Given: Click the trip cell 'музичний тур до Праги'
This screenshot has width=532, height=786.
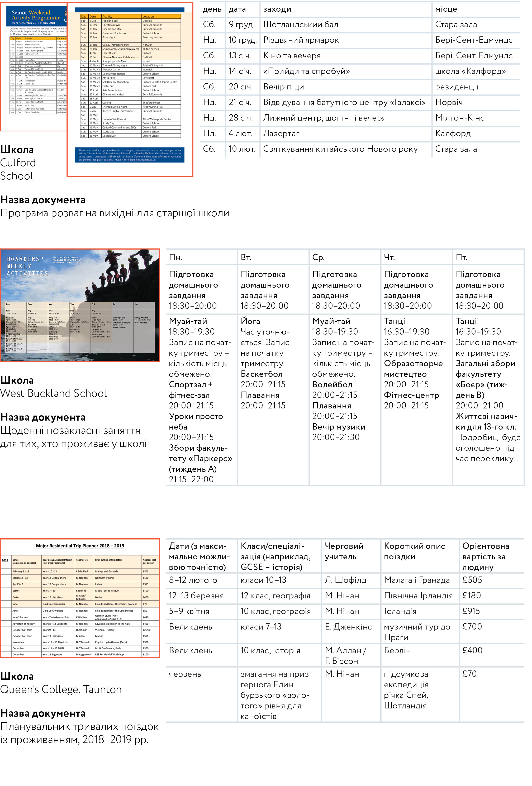Looking at the screenshot, I should pyautogui.click(x=417, y=632).
